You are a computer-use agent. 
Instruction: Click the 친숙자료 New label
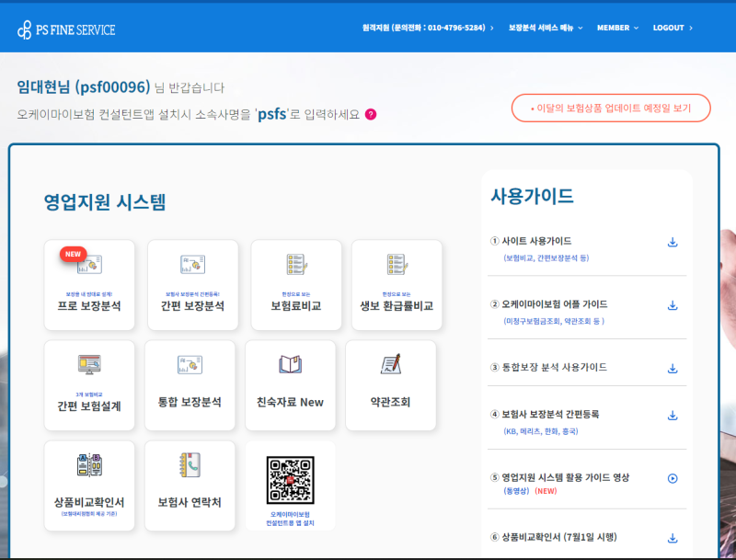point(290,402)
